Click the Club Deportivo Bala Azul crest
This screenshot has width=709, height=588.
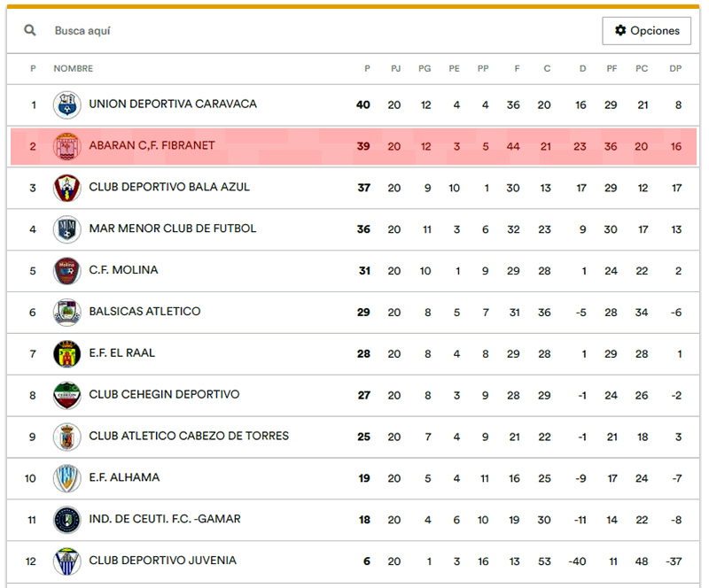(x=66, y=188)
